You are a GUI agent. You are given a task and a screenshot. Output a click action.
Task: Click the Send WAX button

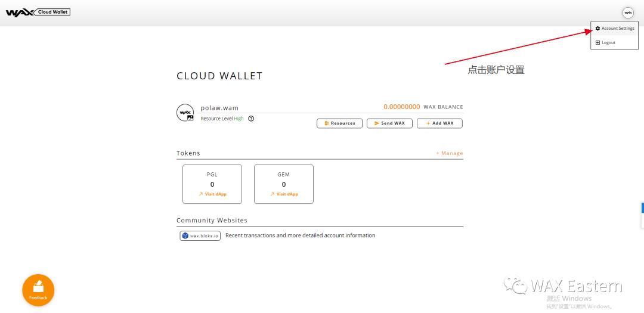pos(389,123)
